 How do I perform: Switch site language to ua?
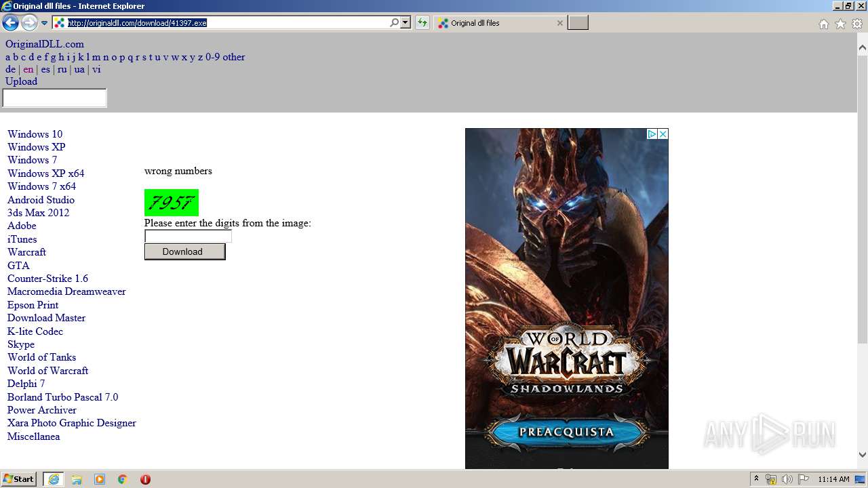point(79,69)
